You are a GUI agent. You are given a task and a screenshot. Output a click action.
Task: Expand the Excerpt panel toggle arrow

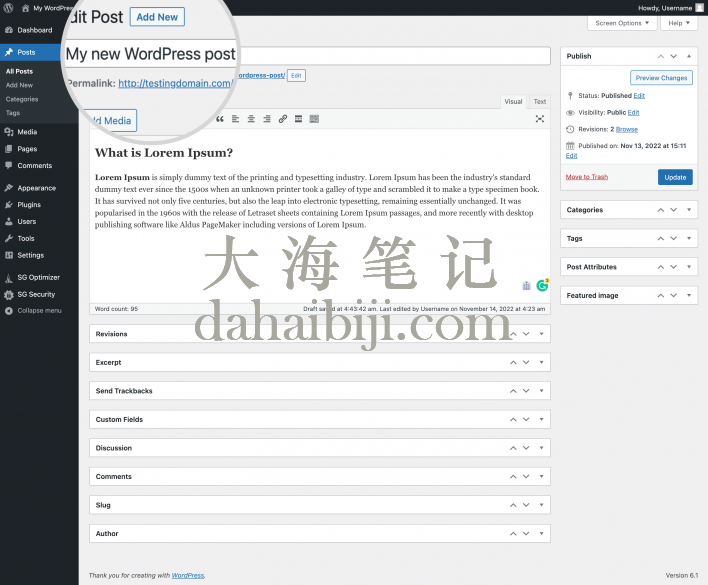pos(541,362)
